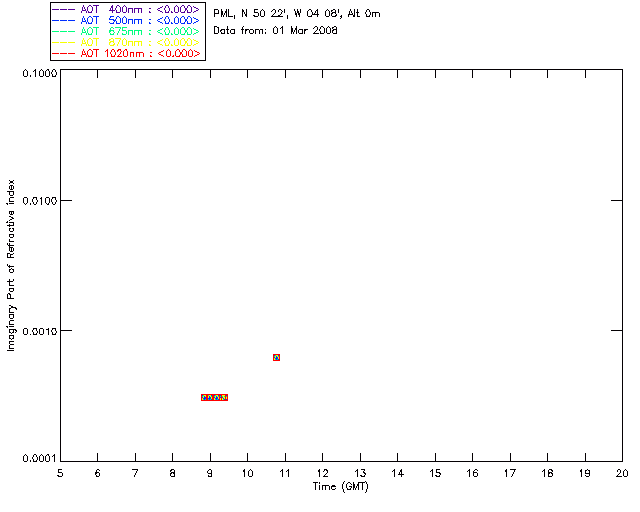Click x-axis tick label 13
The width and height of the screenshot is (640, 512).
tap(360, 474)
